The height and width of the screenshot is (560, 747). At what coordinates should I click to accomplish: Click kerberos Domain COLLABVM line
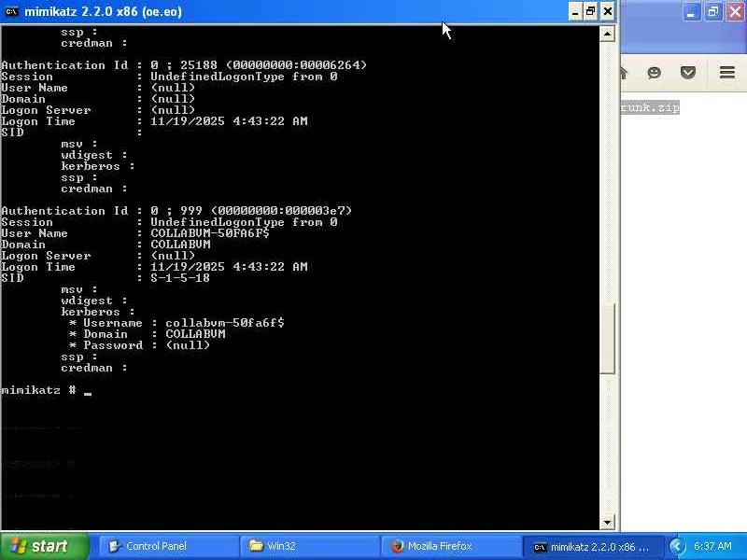pos(147,334)
